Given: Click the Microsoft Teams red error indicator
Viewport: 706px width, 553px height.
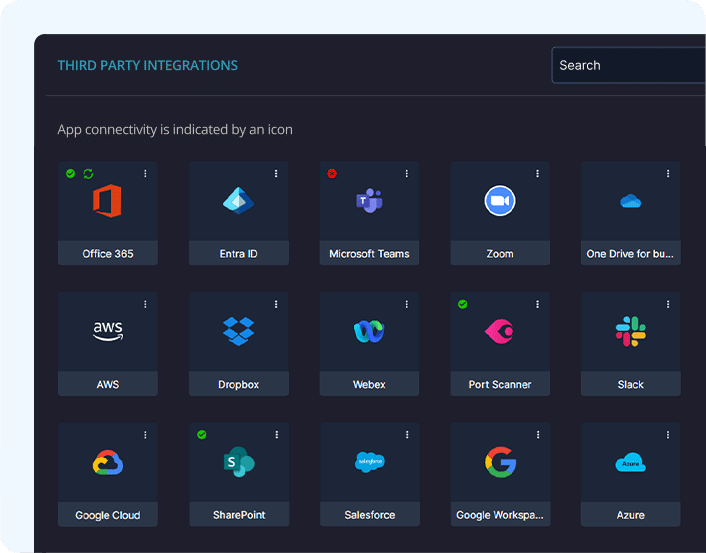Looking at the screenshot, I should click(332, 174).
